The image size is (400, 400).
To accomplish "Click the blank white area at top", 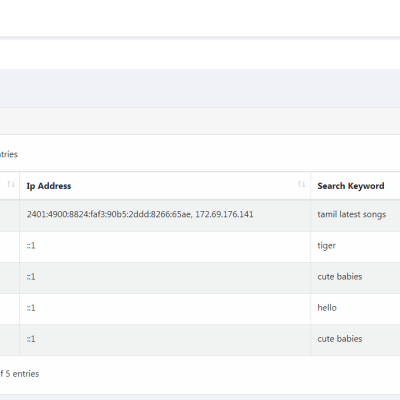I will point(200,18).
